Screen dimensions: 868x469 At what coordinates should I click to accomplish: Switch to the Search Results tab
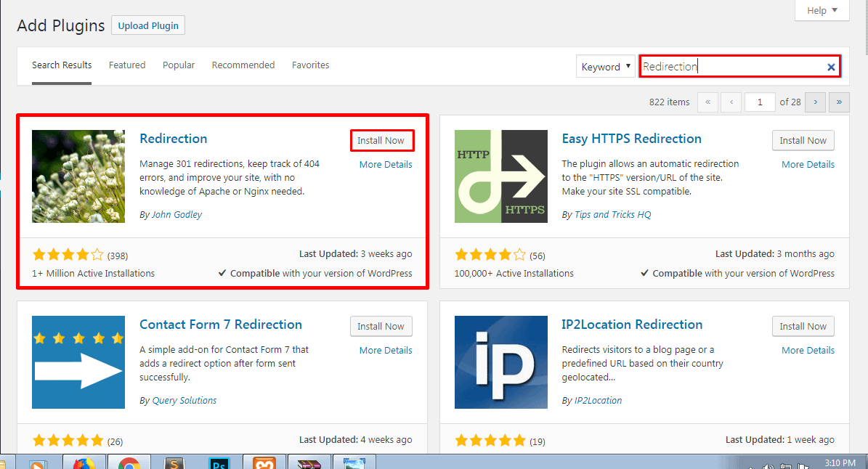click(62, 65)
